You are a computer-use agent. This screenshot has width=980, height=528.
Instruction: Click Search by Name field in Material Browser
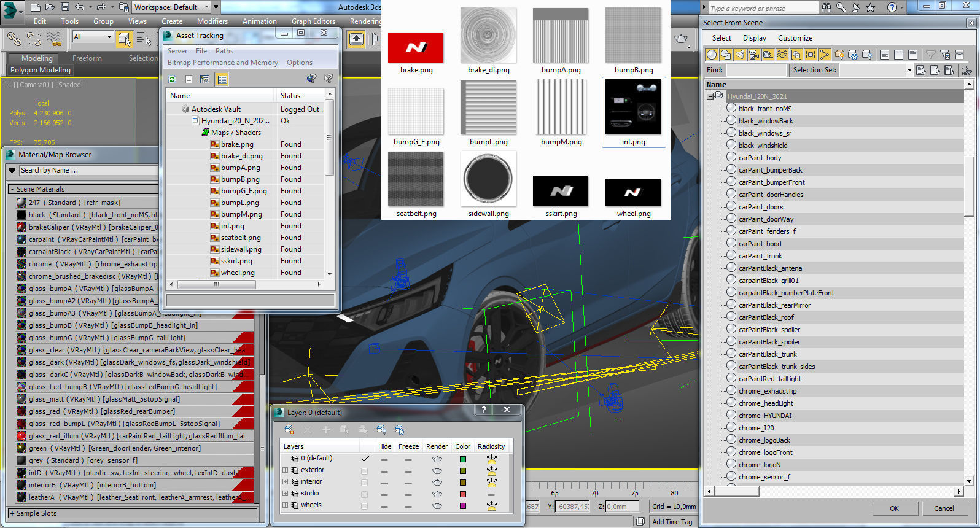[x=88, y=170]
